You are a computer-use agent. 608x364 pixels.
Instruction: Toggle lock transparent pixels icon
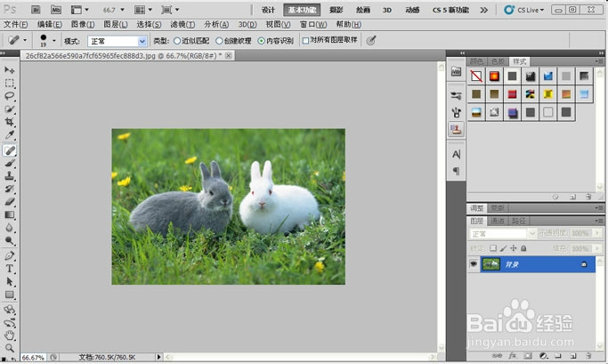click(x=493, y=248)
